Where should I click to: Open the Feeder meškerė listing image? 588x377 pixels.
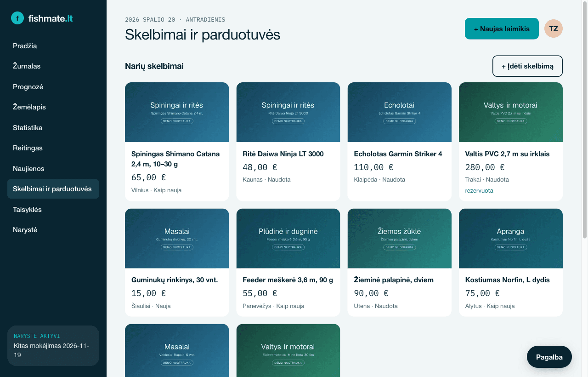288,239
